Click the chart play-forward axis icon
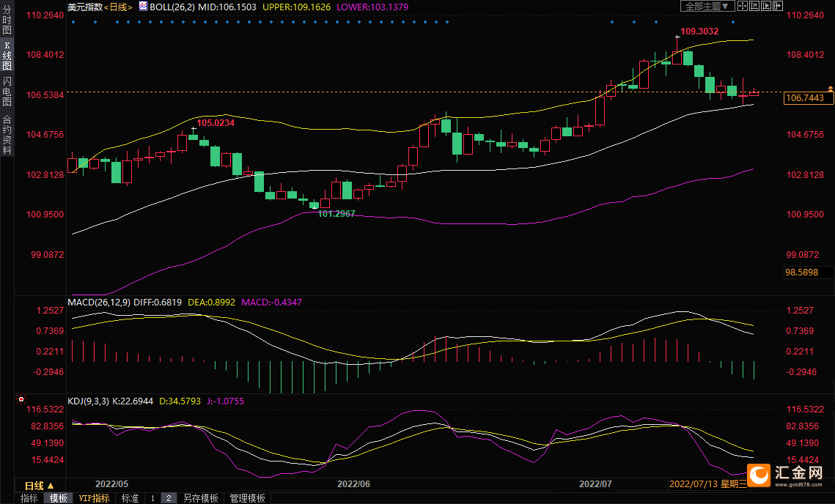 tap(766, 6)
